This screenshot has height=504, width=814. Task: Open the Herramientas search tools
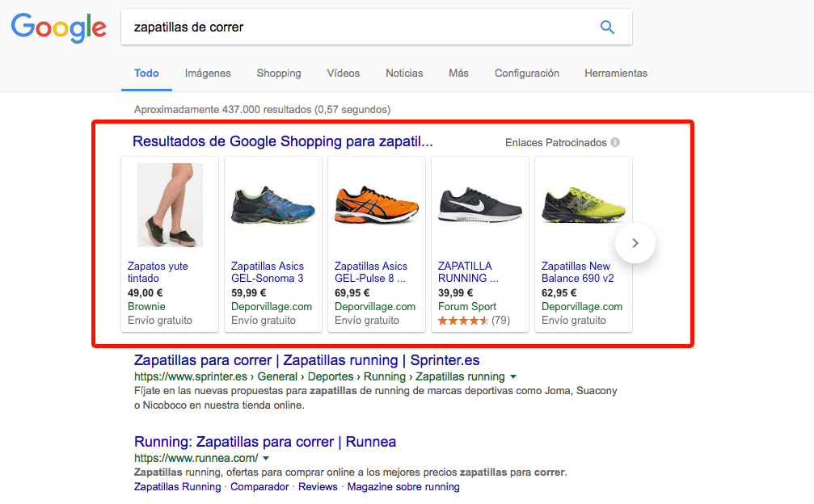(x=615, y=73)
